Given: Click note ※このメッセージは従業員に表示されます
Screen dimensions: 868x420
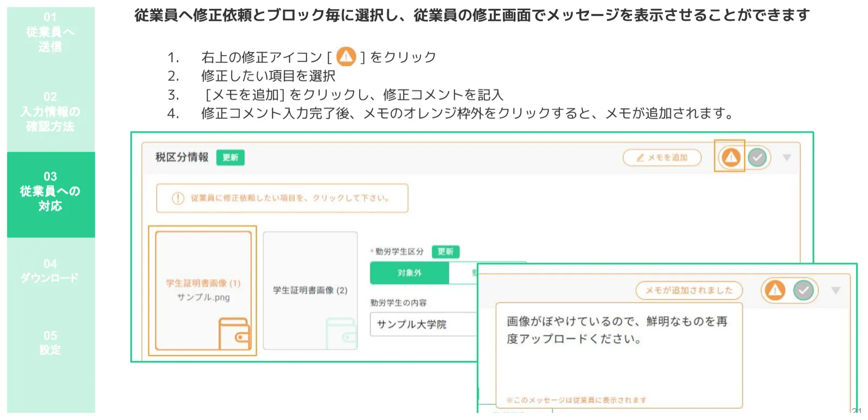Looking at the screenshot, I should pyautogui.click(x=576, y=400).
